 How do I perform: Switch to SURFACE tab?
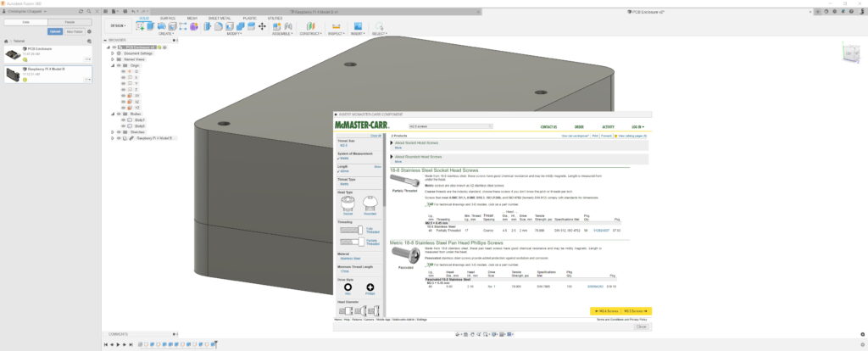pyautogui.click(x=168, y=18)
